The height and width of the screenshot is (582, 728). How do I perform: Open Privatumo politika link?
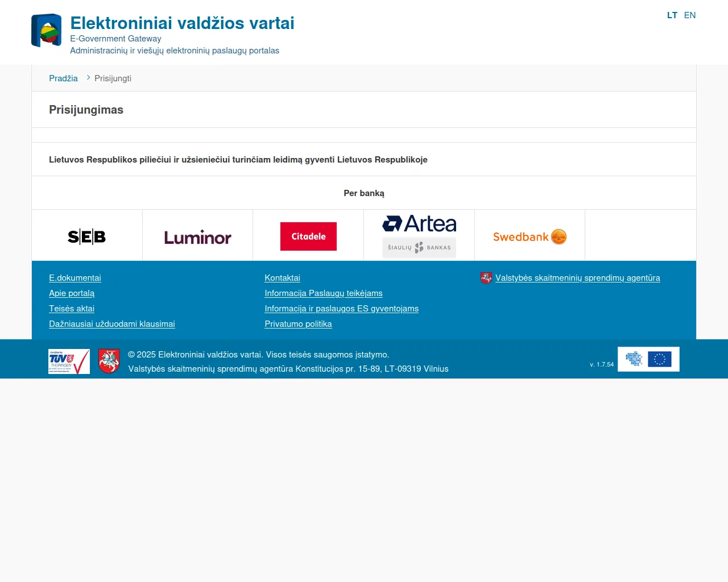[x=298, y=324]
